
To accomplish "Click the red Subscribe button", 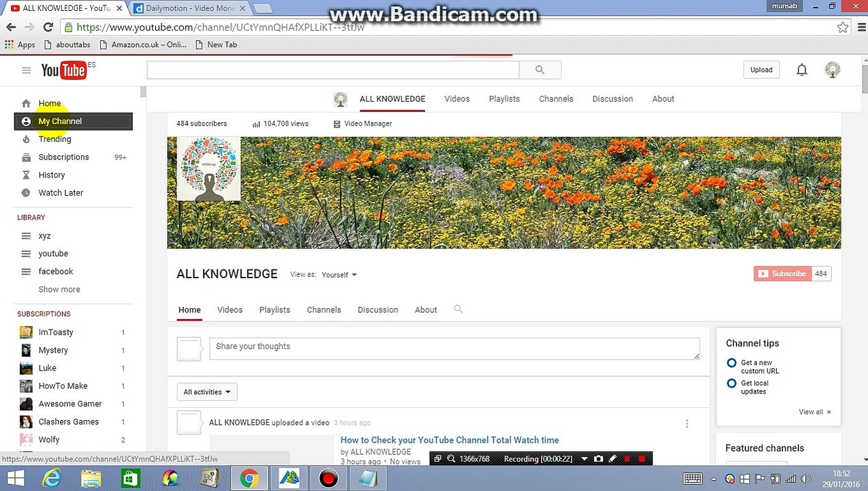I will (782, 273).
